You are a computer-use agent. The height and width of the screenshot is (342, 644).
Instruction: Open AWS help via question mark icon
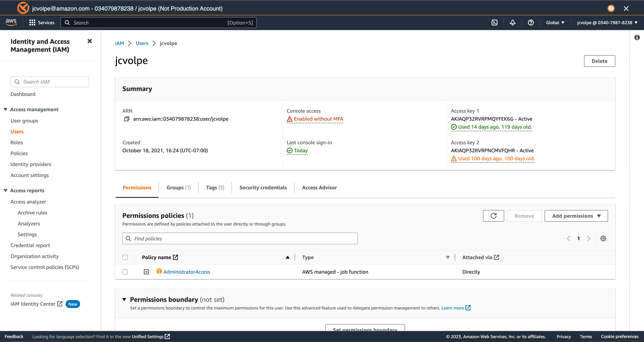tap(530, 23)
